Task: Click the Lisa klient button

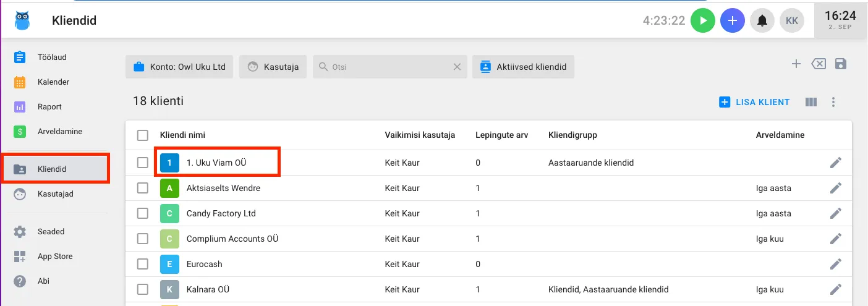Action: pos(754,102)
